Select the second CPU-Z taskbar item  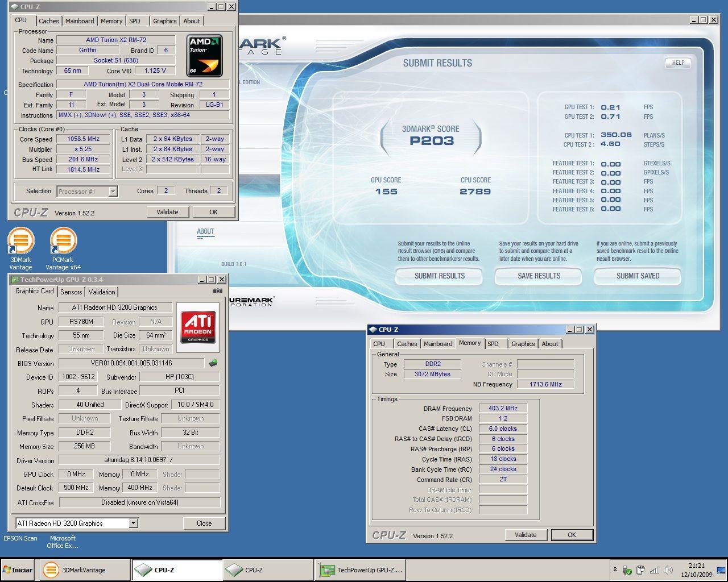point(268,569)
